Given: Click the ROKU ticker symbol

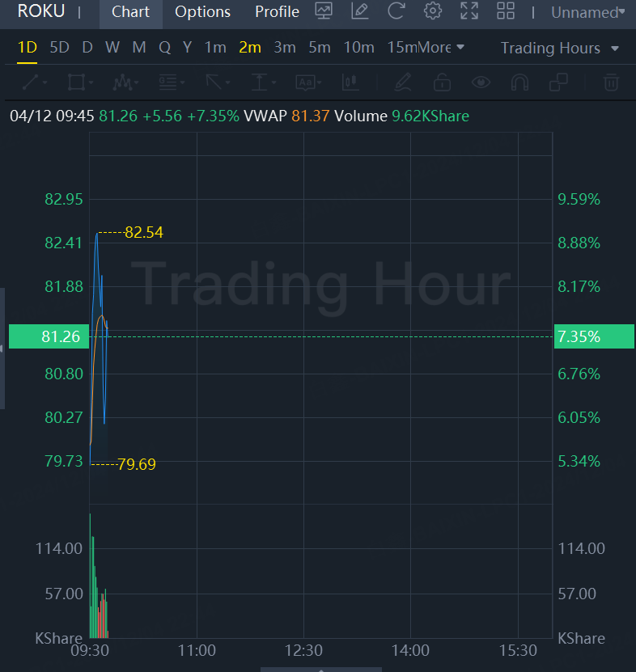Looking at the screenshot, I should [x=40, y=11].
